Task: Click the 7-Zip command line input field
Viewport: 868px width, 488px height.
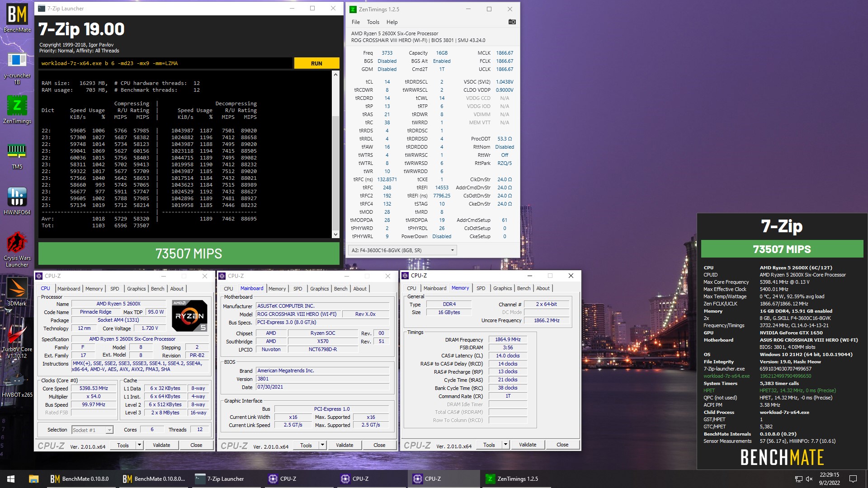Action: pyautogui.click(x=165, y=63)
